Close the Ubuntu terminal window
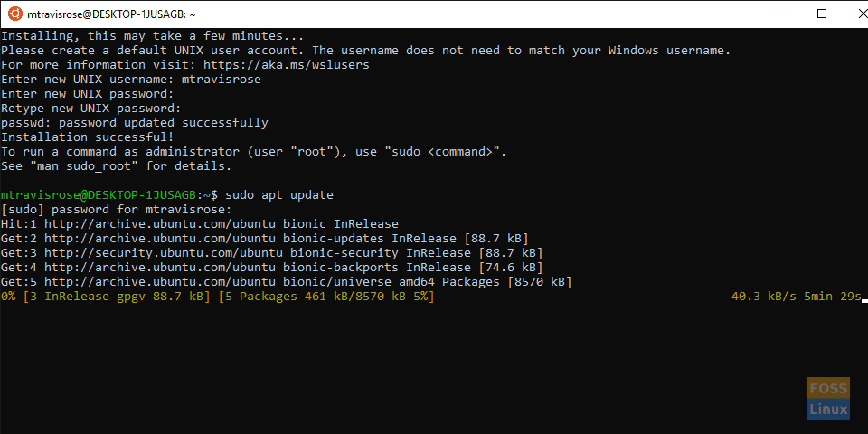Image resolution: width=868 pixels, height=434 pixels. click(x=863, y=14)
